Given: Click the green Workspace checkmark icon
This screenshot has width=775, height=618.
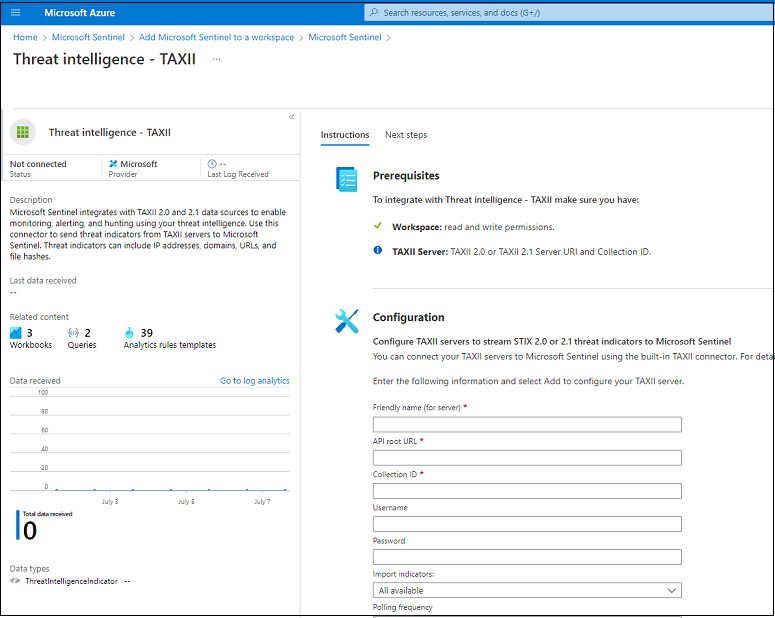Looking at the screenshot, I should tap(378, 226).
